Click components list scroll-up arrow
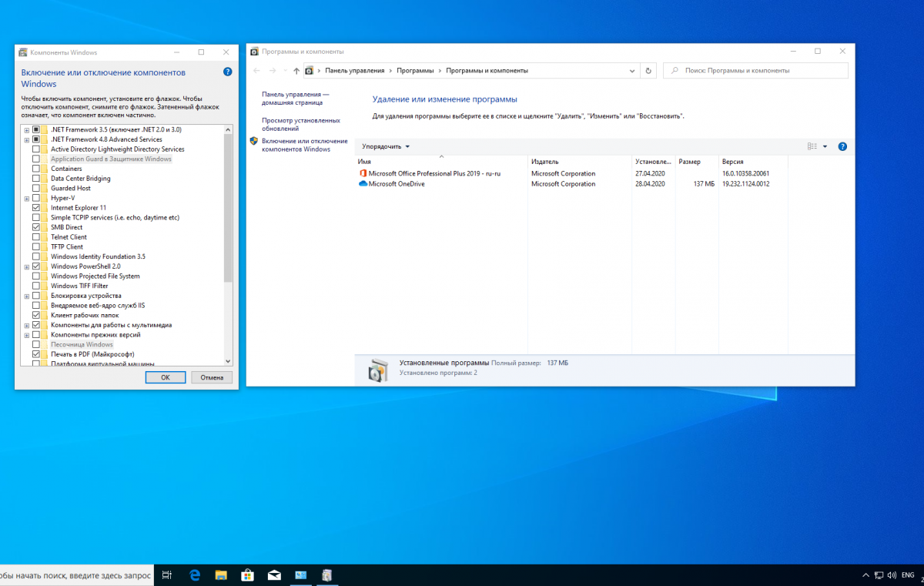This screenshot has height=586, width=924. 228,129
